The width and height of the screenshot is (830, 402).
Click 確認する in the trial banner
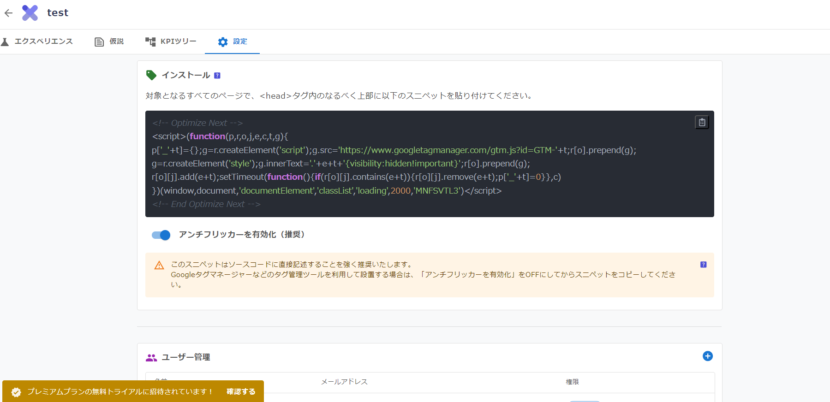coord(240,392)
